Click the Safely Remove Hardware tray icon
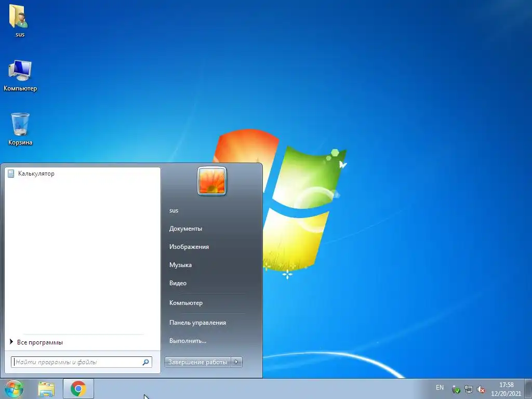 [456, 389]
